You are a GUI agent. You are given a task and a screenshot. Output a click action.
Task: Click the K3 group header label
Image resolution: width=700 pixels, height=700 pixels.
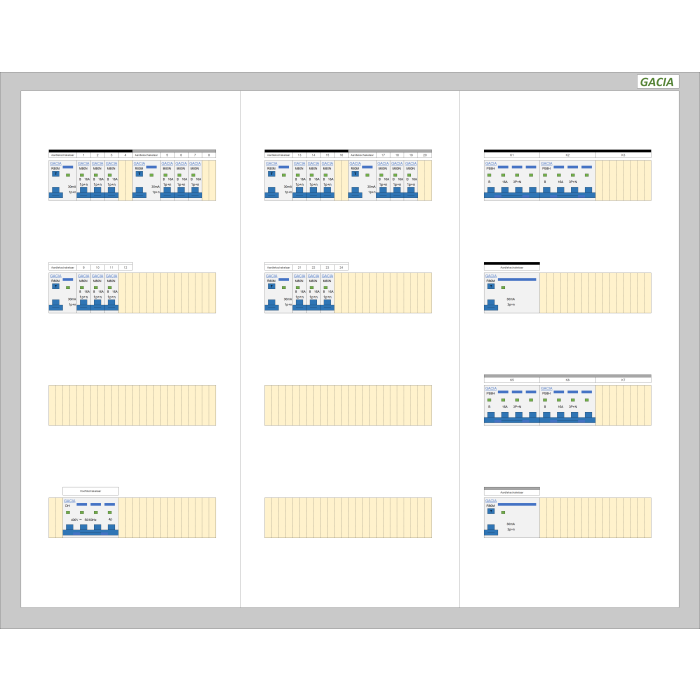click(623, 155)
